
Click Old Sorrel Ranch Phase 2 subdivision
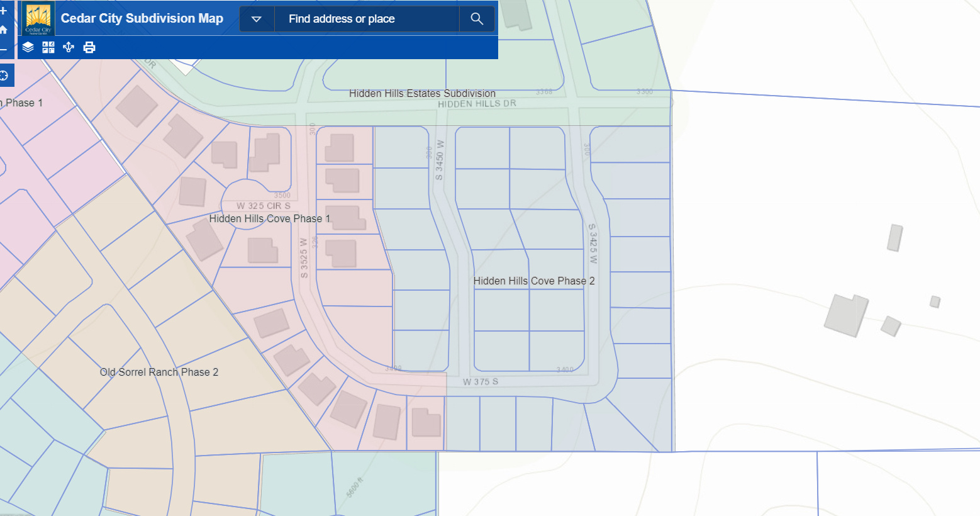pyautogui.click(x=159, y=372)
